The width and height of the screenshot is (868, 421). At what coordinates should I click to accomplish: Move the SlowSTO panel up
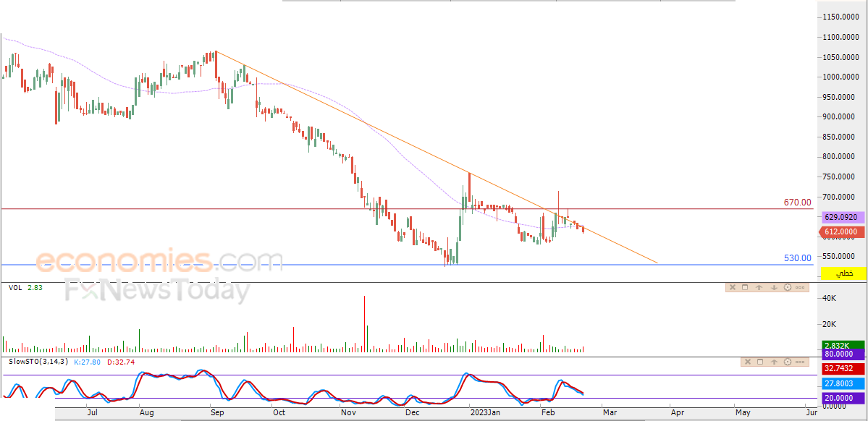tap(774, 362)
